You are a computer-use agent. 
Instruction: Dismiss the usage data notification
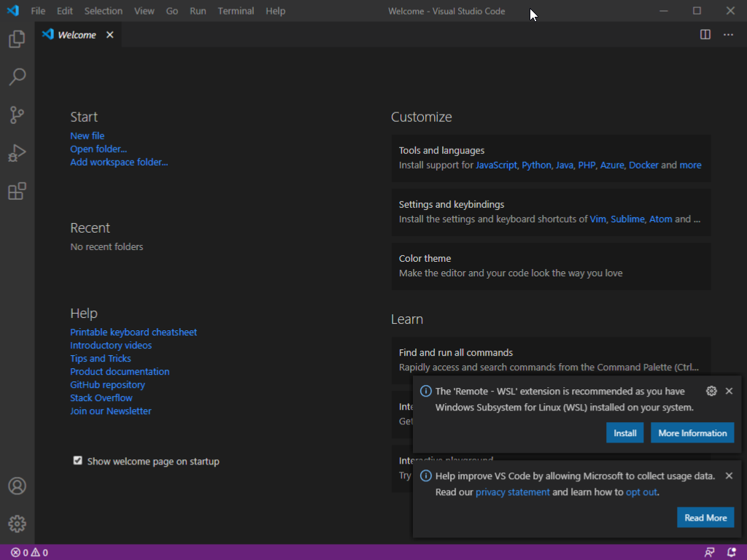729,475
